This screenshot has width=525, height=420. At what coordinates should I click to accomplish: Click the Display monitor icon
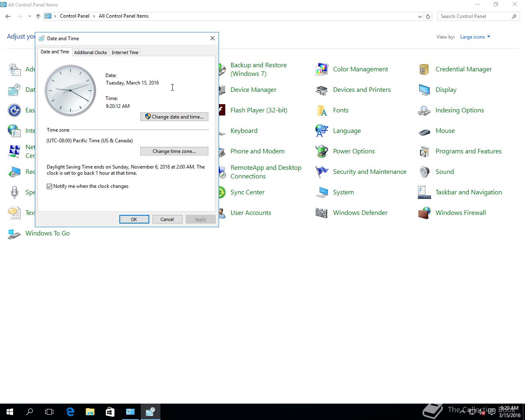pos(424,90)
